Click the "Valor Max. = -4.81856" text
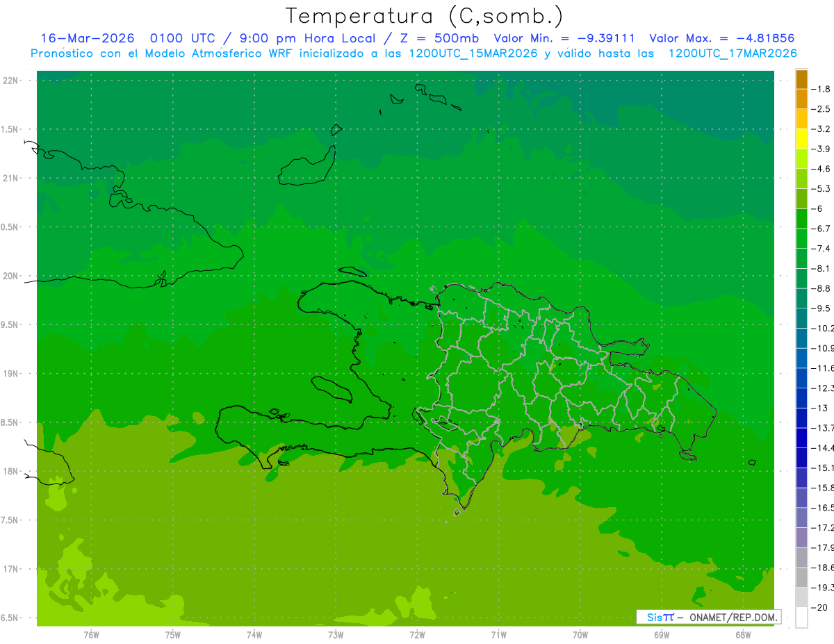834x644 pixels. (x=721, y=38)
